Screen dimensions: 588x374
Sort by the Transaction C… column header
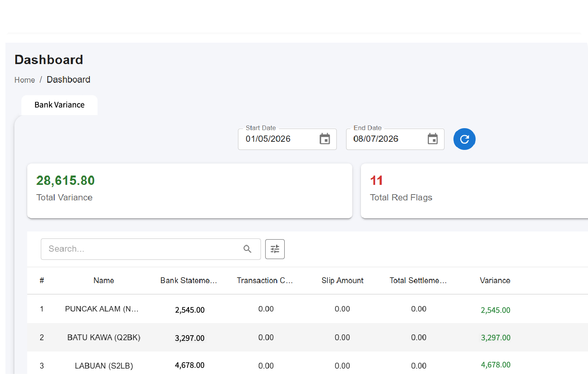265,280
